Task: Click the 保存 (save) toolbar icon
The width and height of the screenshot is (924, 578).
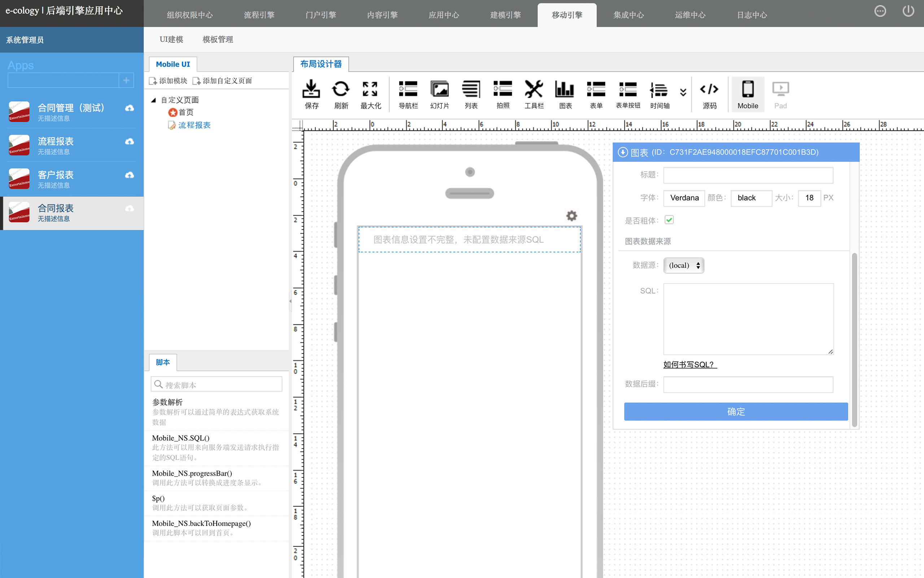Action: pos(311,94)
